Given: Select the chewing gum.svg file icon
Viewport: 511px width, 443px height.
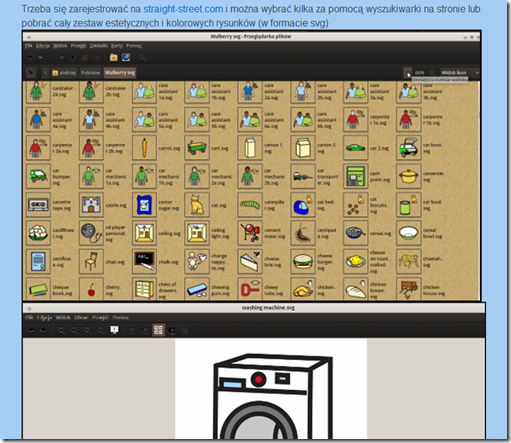Looking at the screenshot, I should [x=197, y=289].
